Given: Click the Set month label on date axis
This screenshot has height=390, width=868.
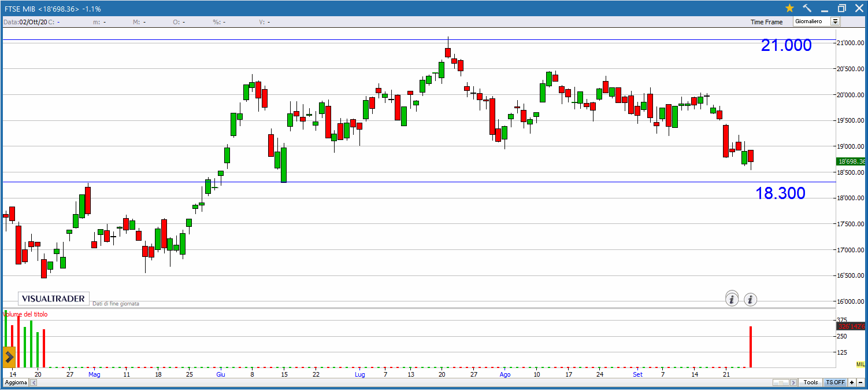Looking at the screenshot, I should [x=637, y=374].
